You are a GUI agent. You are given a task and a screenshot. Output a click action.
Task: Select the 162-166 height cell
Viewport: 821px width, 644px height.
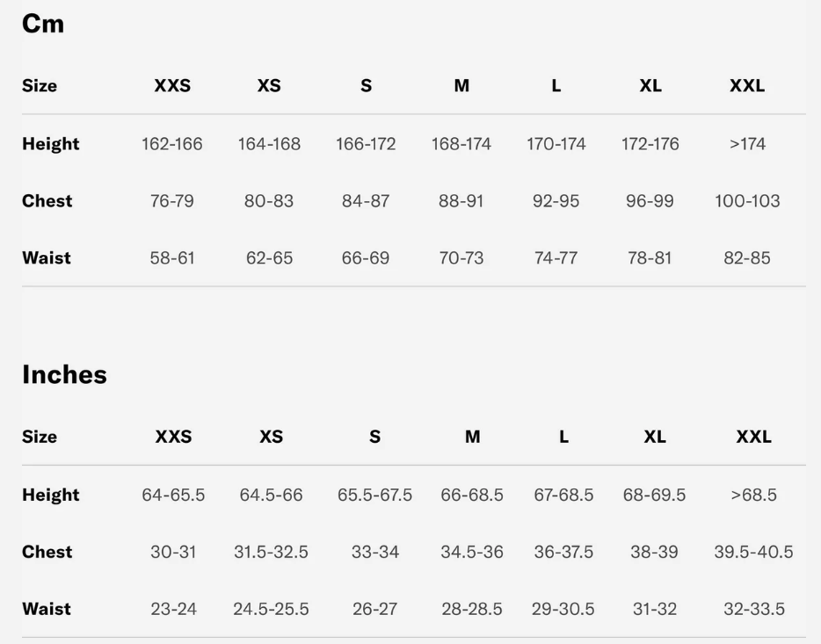[171, 143]
